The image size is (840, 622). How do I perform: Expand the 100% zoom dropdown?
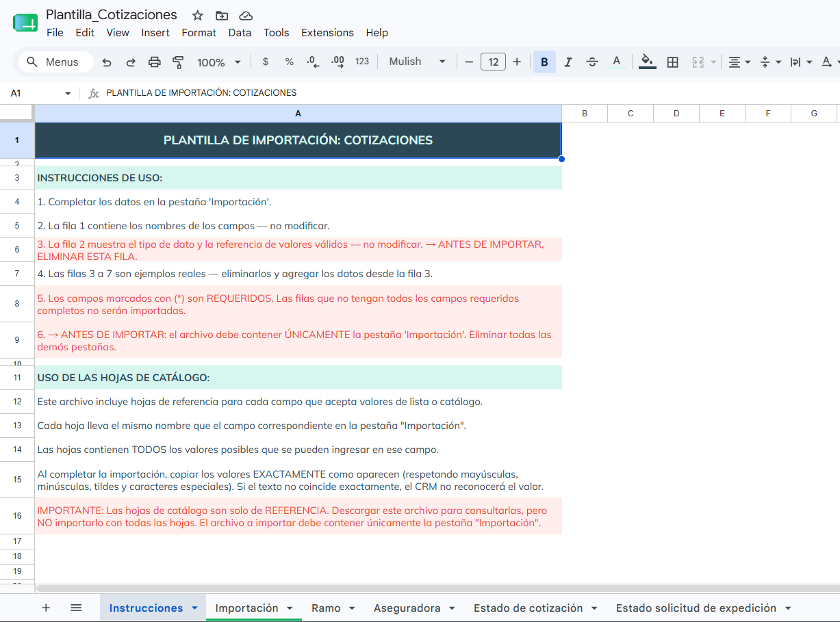(x=219, y=62)
